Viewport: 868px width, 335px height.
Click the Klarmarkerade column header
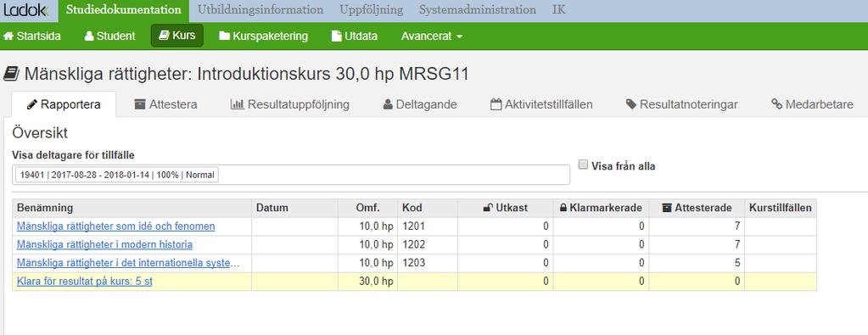point(602,208)
